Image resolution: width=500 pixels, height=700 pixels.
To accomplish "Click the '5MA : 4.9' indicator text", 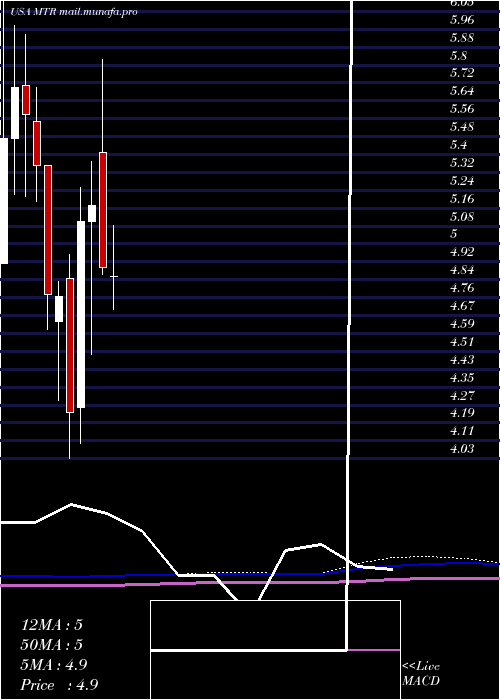I will tap(54, 665).
